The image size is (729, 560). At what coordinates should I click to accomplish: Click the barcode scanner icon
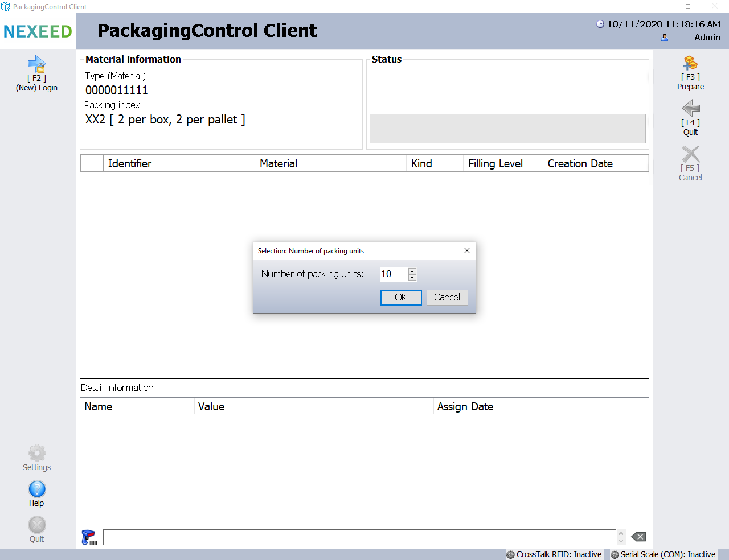[x=89, y=537]
